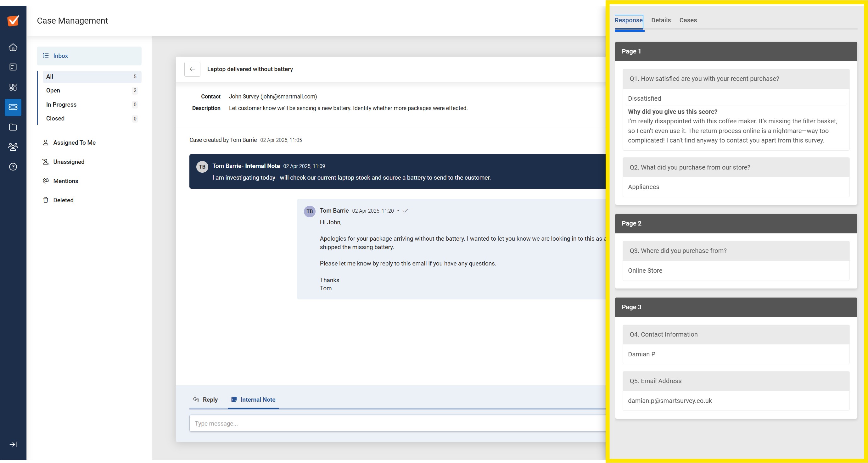Open the help question mark icon
Screen dimensions: 868x463
tap(13, 167)
